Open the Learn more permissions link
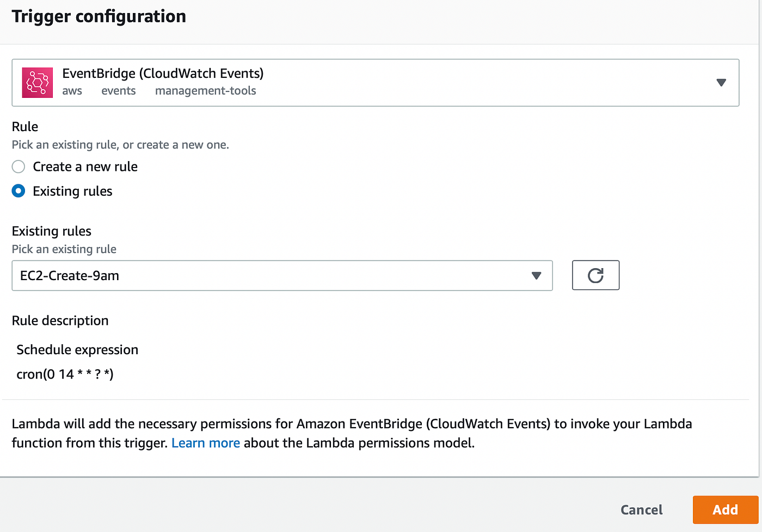The image size is (762, 532). [x=205, y=443]
